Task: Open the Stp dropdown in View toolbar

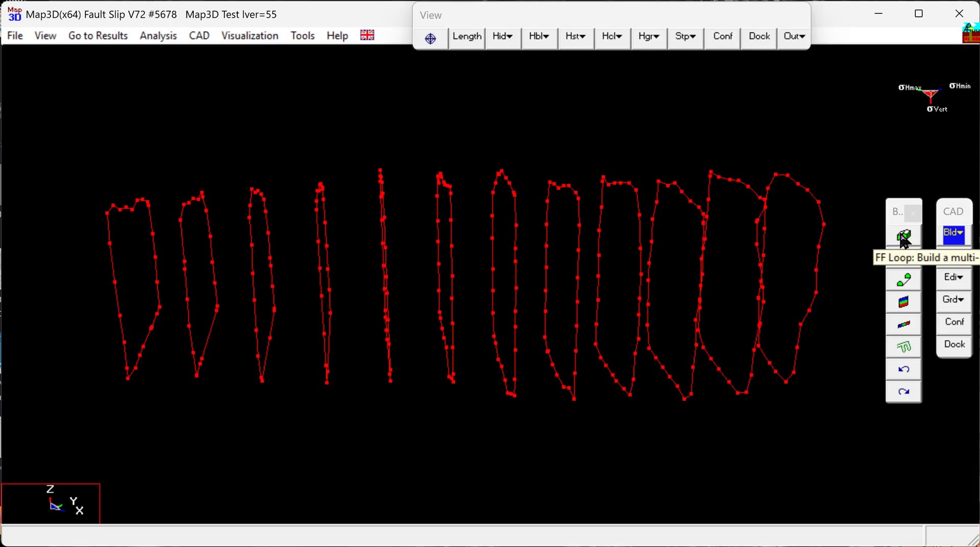Action: (685, 37)
